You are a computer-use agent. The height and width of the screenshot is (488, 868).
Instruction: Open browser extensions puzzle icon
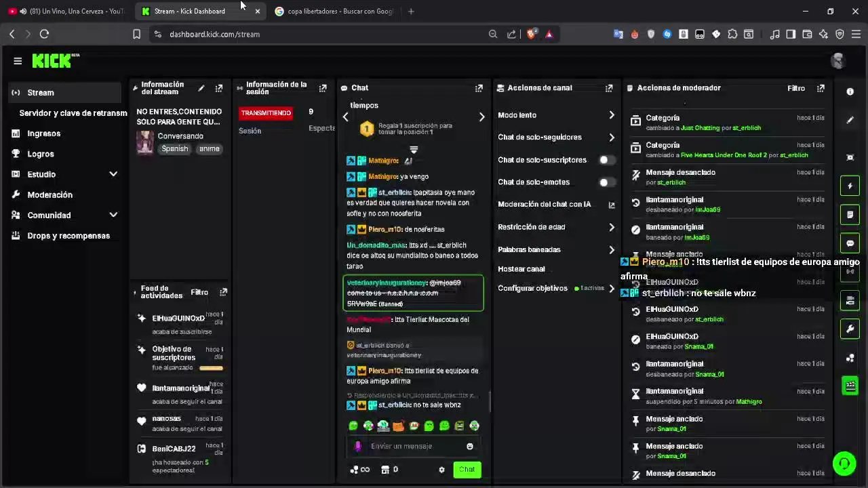tap(732, 34)
